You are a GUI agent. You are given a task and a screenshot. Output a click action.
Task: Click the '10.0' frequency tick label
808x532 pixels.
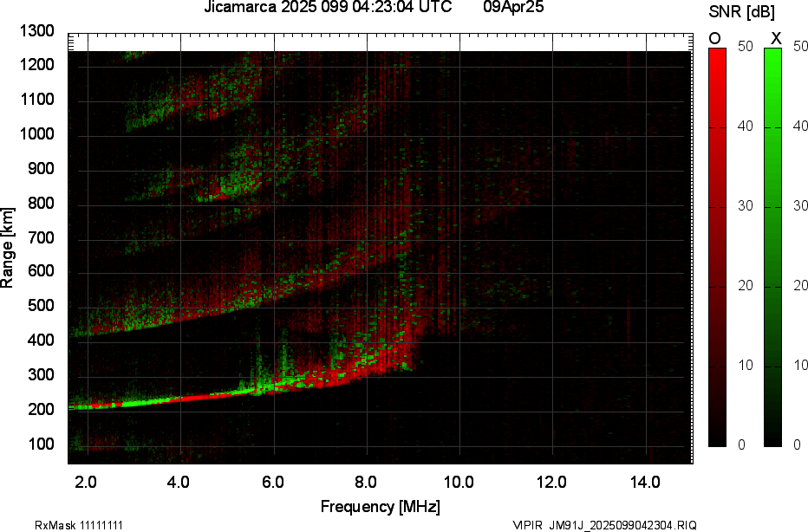tap(459, 482)
